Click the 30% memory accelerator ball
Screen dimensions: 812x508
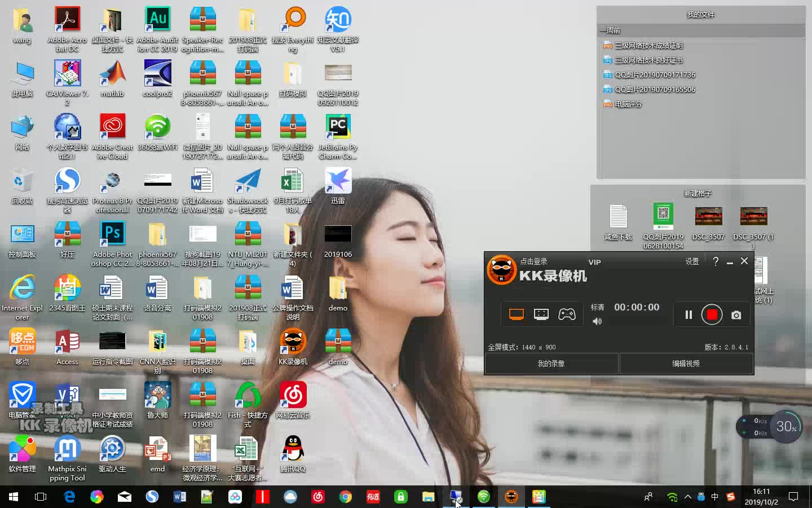[786, 426]
